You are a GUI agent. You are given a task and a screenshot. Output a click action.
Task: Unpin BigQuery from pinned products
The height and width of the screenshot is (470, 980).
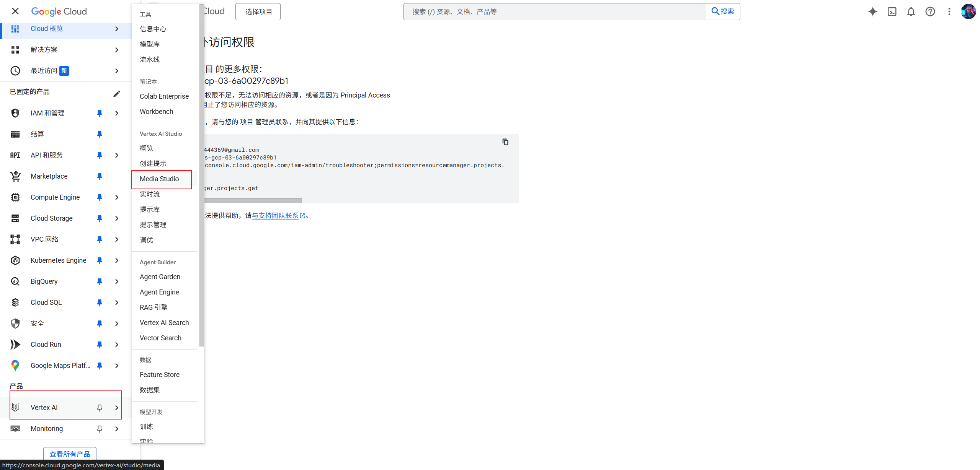click(100, 281)
